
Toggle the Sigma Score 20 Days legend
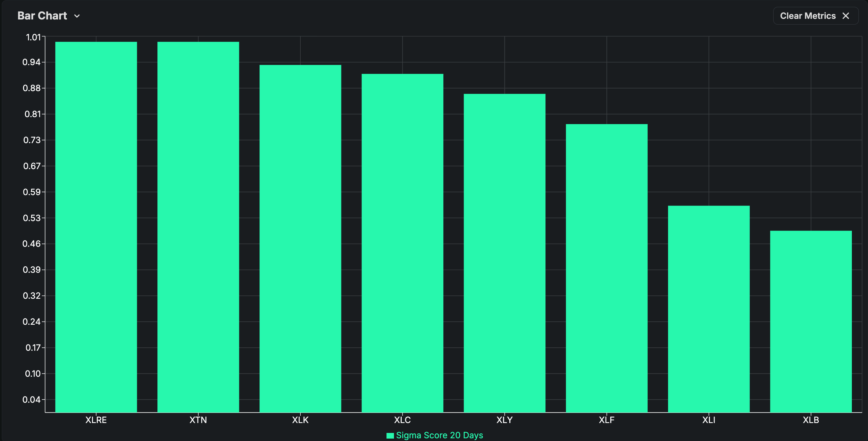pyautogui.click(x=439, y=435)
